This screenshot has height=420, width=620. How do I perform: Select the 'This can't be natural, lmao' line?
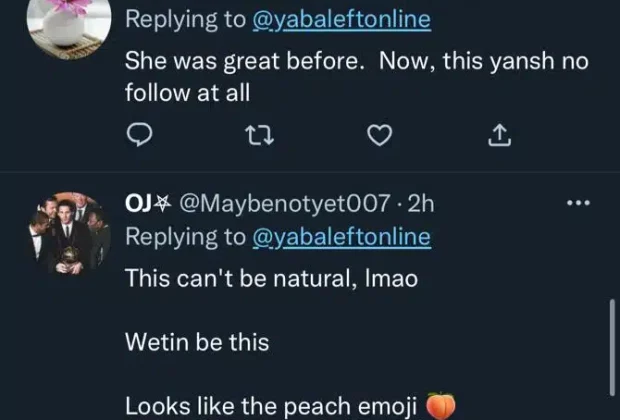[270, 279]
